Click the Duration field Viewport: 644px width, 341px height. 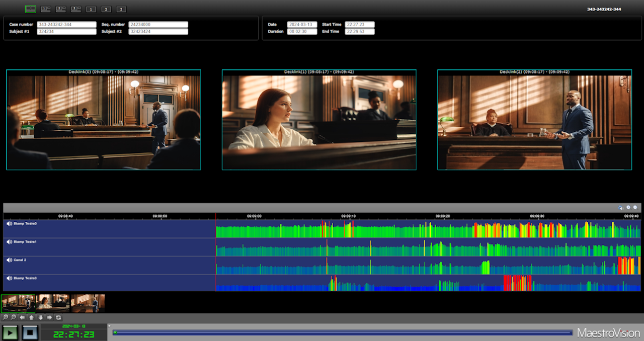coord(302,31)
